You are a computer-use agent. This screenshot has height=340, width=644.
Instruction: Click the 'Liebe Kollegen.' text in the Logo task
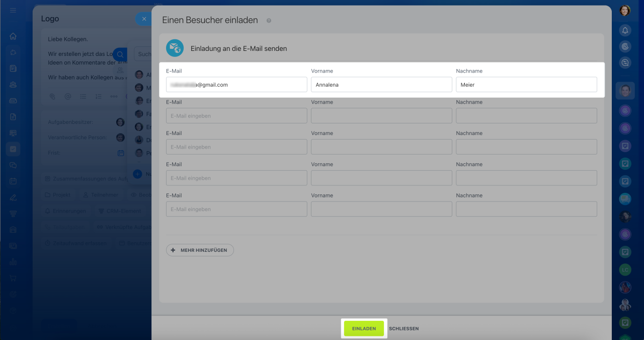(x=68, y=39)
